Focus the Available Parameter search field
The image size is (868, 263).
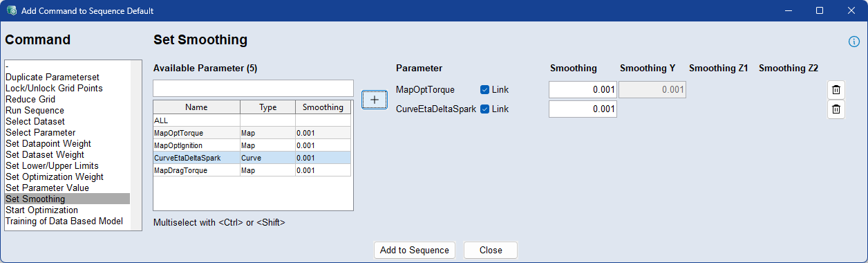tap(253, 89)
